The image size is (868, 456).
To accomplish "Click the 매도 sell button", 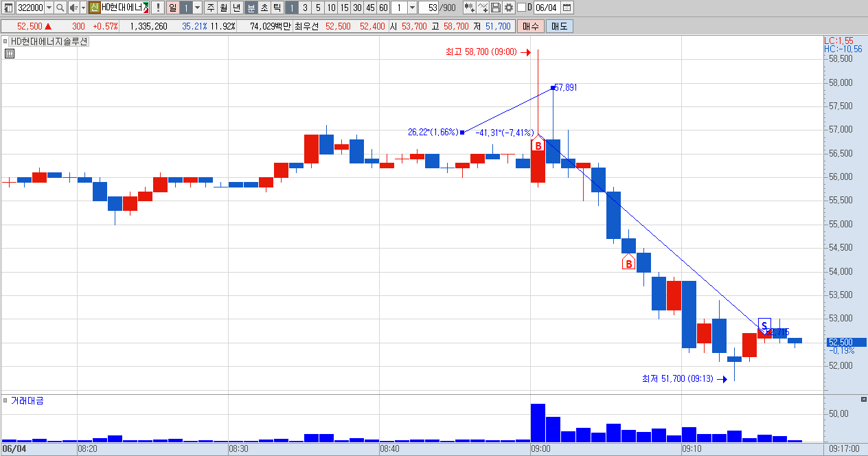I will tap(560, 26).
